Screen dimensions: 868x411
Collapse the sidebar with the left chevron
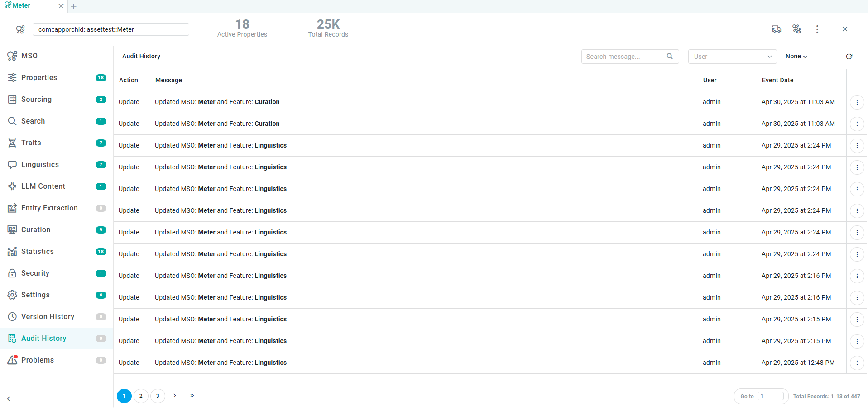pyautogui.click(x=9, y=399)
